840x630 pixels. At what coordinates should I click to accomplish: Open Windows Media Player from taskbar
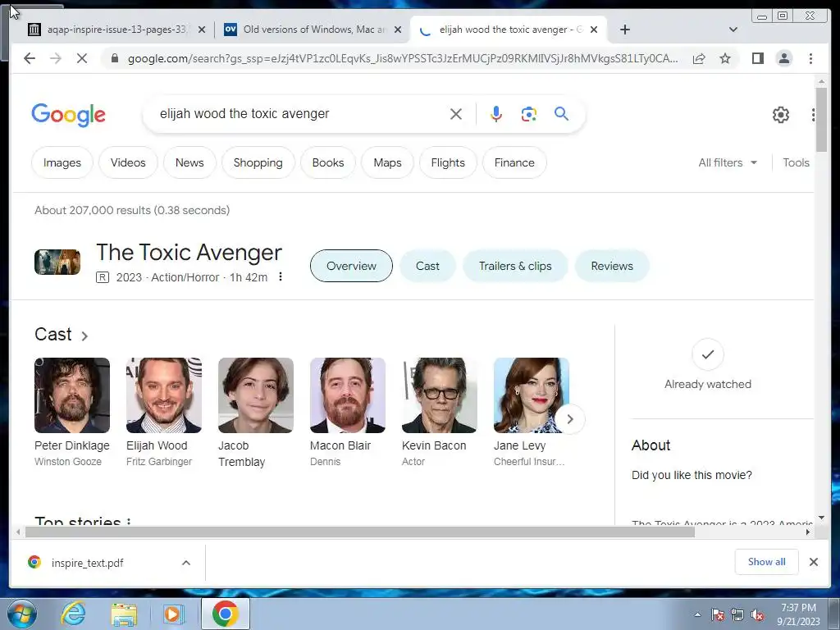173,614
